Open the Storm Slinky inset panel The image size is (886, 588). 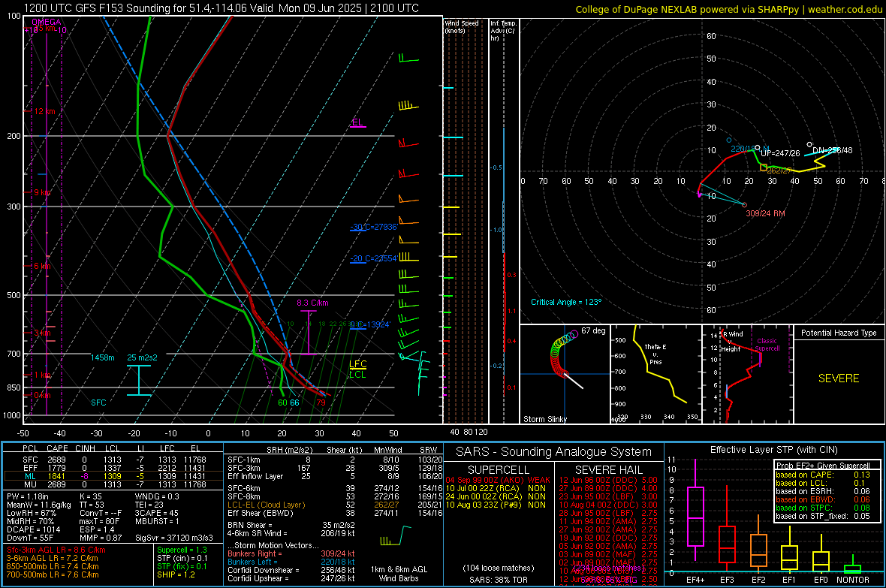point(565,374)
